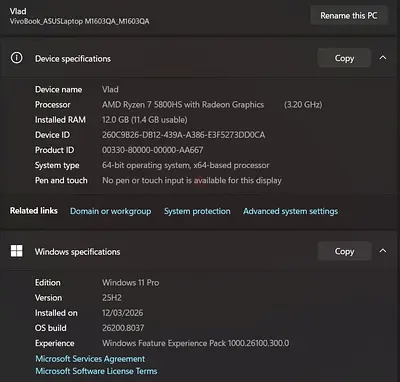Viewport: 400px width, 382px height.
Task: Copy the Device specifications
Action: pyautogui.click(x=344, y=58)
